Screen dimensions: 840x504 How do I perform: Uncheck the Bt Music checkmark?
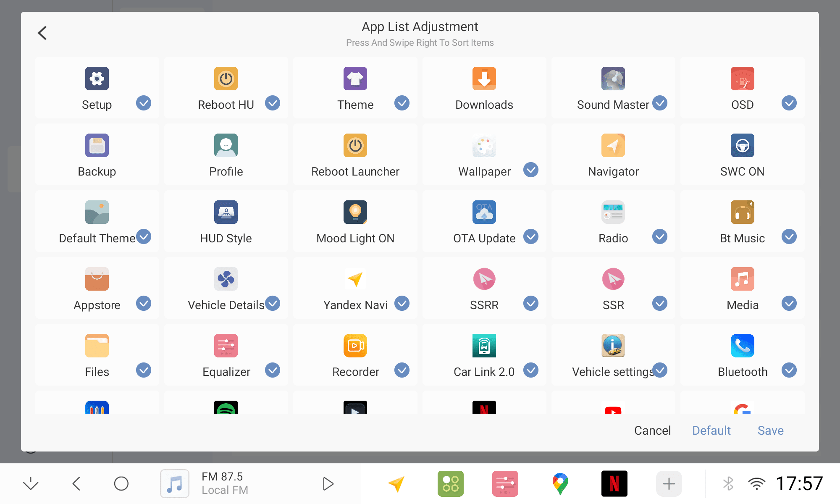[x=789, y=236]
